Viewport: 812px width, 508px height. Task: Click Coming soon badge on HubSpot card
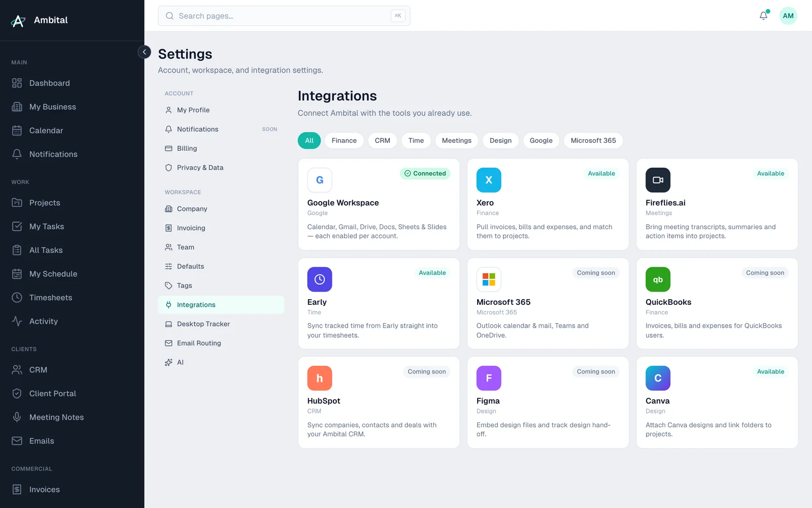[x=427, y=372]
